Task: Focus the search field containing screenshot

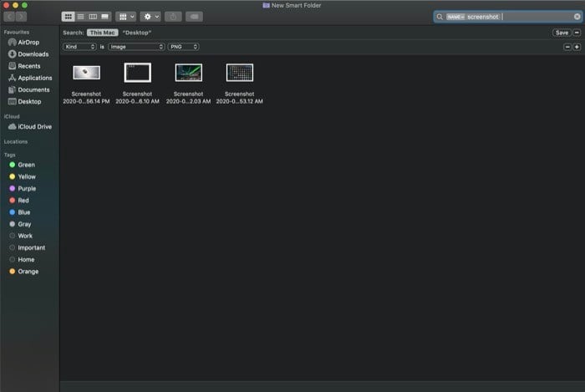Action: (x=508, y=17)
